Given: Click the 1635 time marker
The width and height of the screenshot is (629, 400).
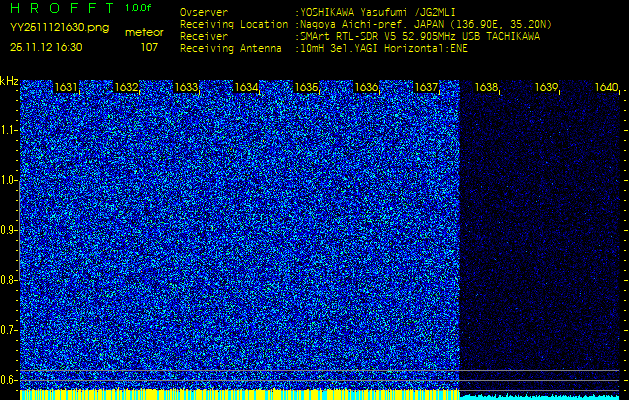Looking at the screenshot, I should [x=306, y=87].
